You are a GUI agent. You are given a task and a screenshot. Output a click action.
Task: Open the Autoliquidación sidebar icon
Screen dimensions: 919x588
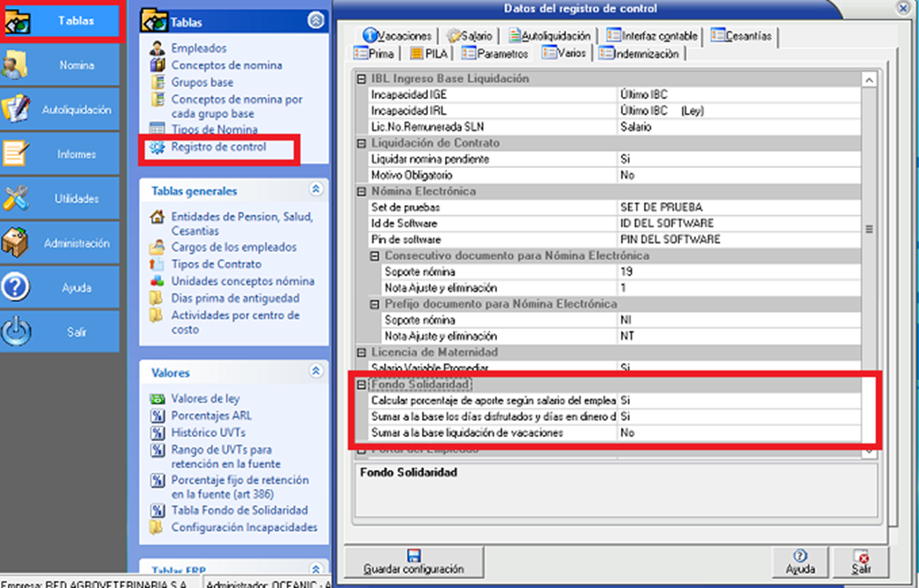tap(18, 109)
